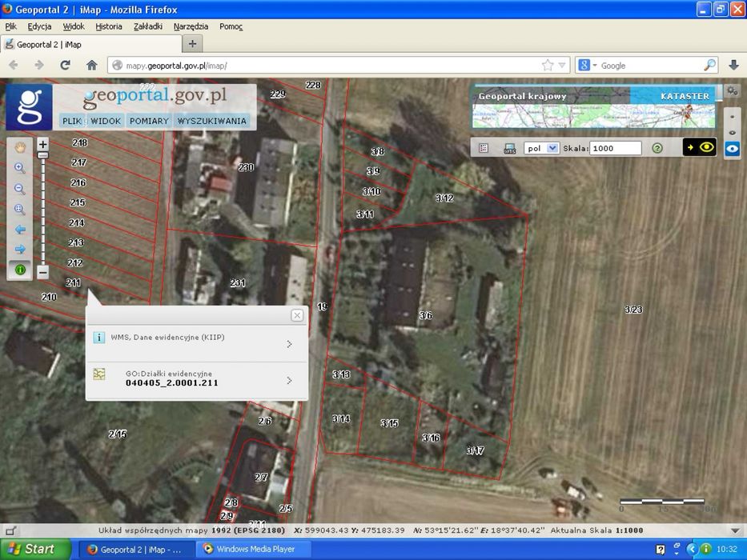Screen dimensions: 747x560
Task: Open Firefox Narzędzia menu
Action: (191, 26)
